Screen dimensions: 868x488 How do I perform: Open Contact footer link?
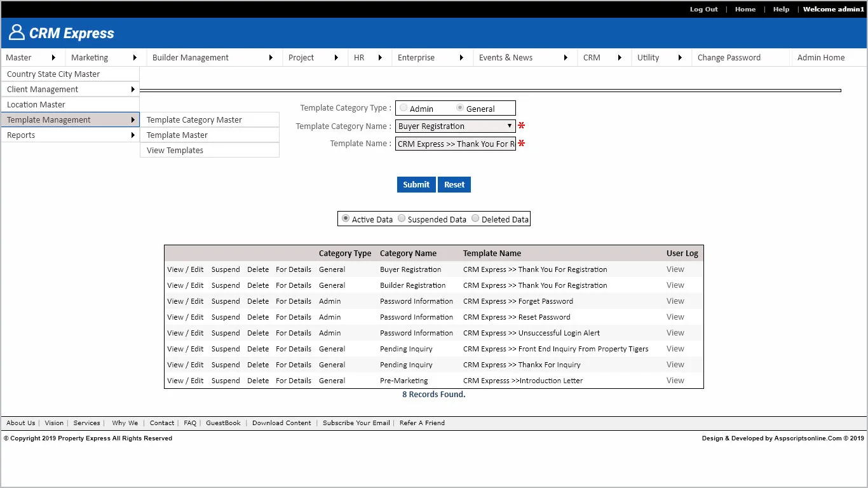coord(162,423)
